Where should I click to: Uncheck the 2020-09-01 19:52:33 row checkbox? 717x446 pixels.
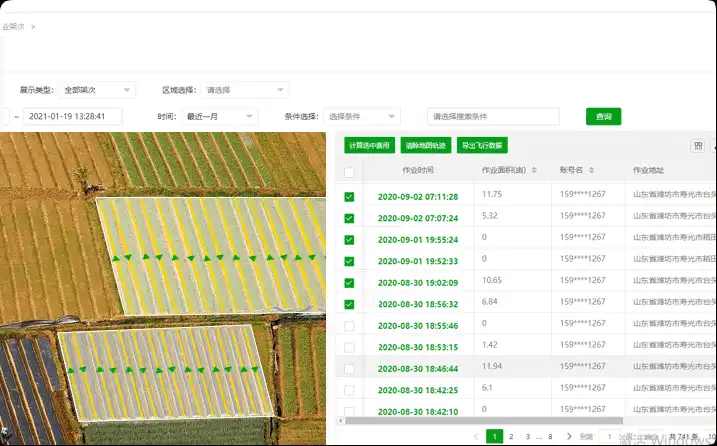[349, 261]
